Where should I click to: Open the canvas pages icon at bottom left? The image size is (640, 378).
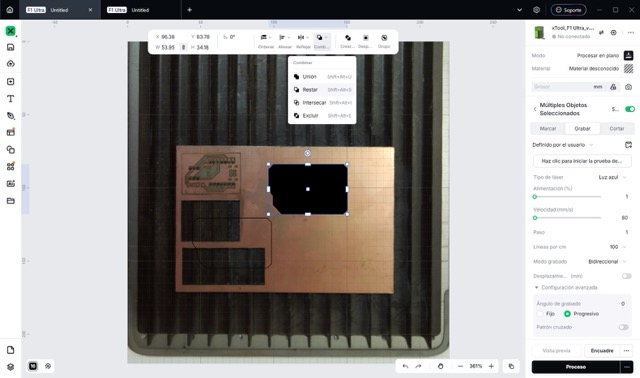[x=11, y=350]
